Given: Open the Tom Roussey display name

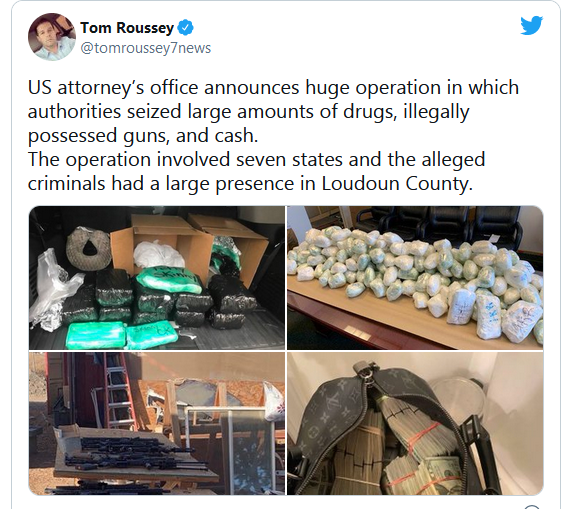Looking at the screenshot, I should click(x=127, y=28).
